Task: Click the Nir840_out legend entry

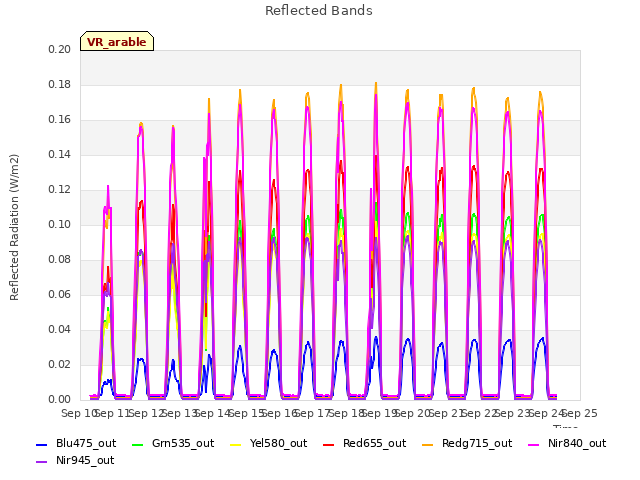Action: pos(567,444)
